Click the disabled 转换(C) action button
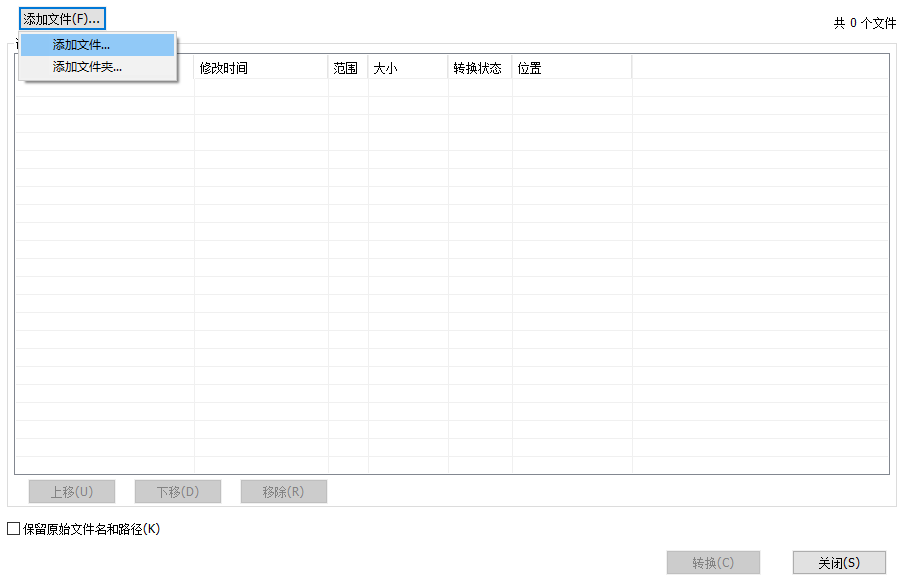 tap(712, 562)
